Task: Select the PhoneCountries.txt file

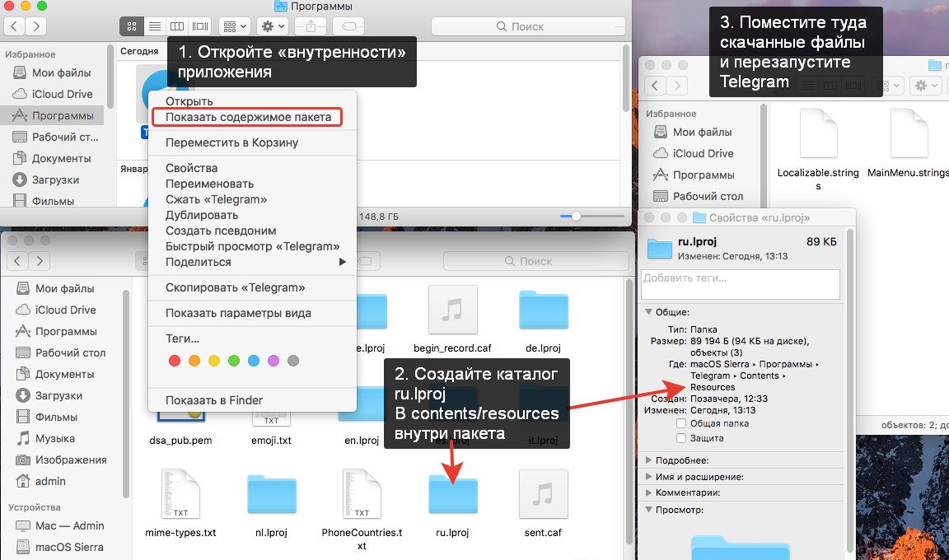Action: (362, 494)
